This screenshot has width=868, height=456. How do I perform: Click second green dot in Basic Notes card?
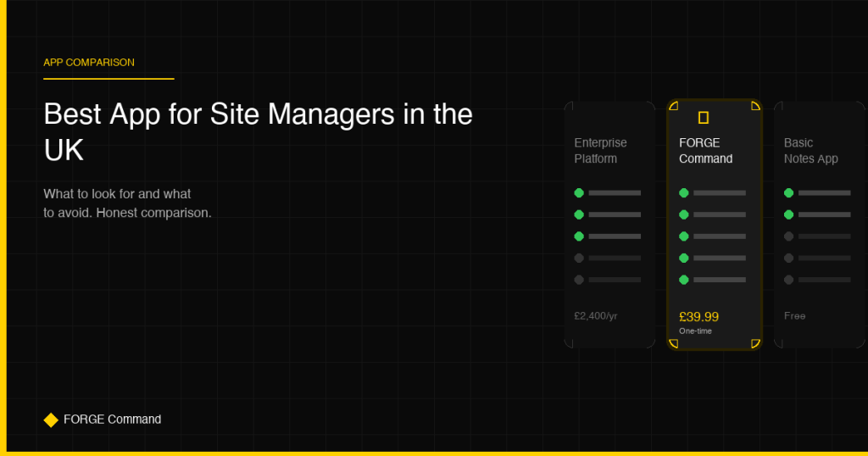point(789,214)
